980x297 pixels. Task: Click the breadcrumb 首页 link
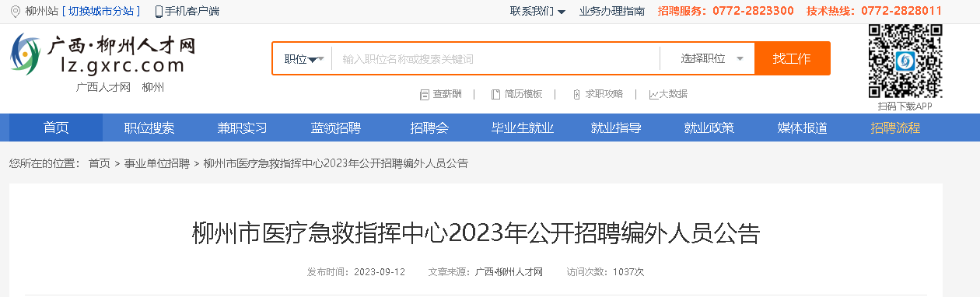100,163
